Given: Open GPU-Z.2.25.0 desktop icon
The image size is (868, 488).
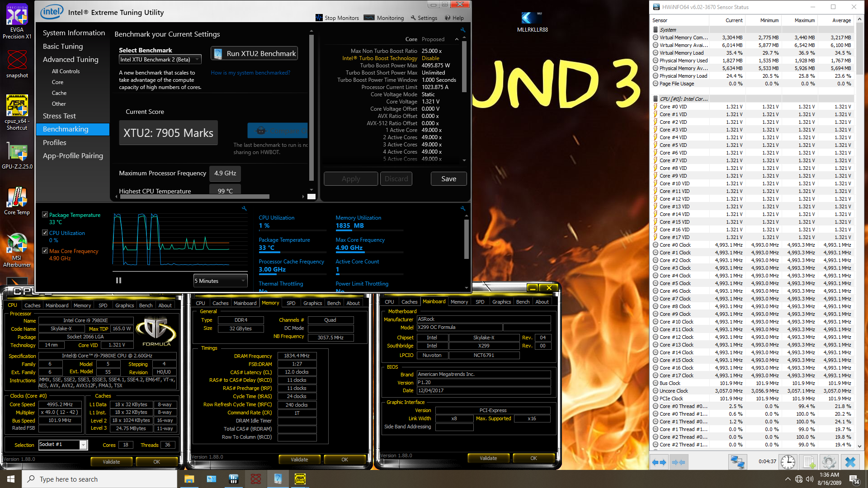Looking at the screenshot, I should pyautogui.click(x=17, y=156).
